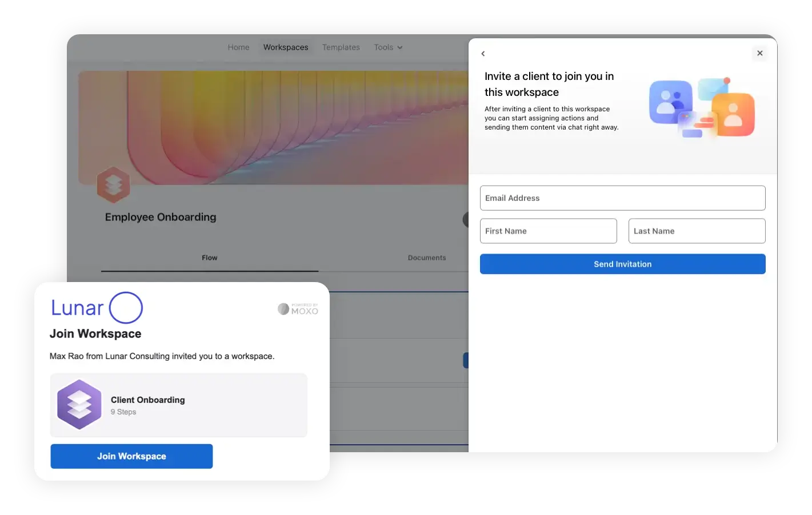Click the Powered by Moxo logo
The height and width of the screenshot is (515, 812).
[298, 308]
